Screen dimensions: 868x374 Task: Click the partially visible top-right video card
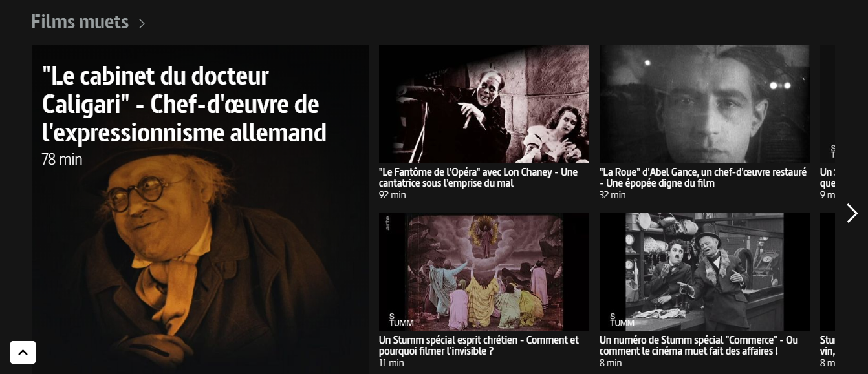(x=827, y=123)
